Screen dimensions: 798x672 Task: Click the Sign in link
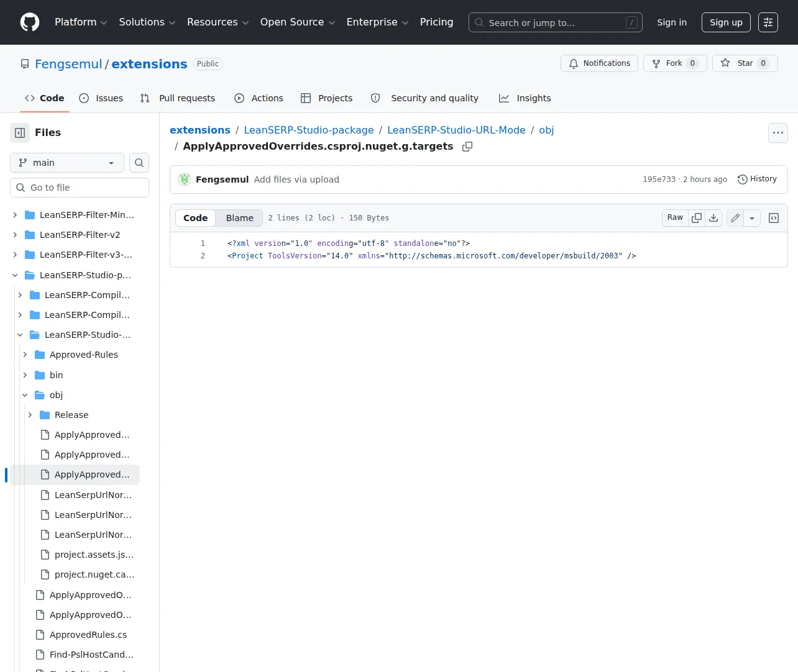(x=672, y=22)
